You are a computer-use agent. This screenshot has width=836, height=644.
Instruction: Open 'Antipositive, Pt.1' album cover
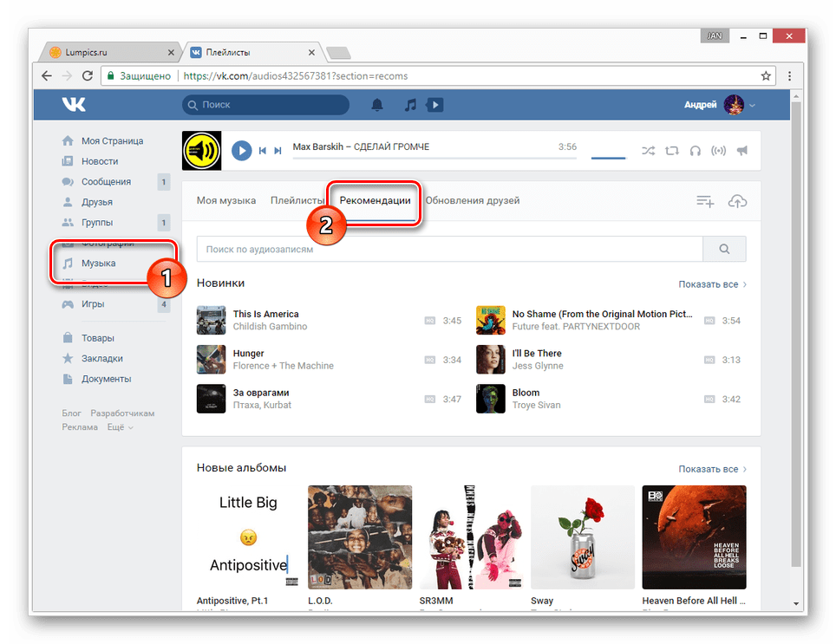click(248, 537)
